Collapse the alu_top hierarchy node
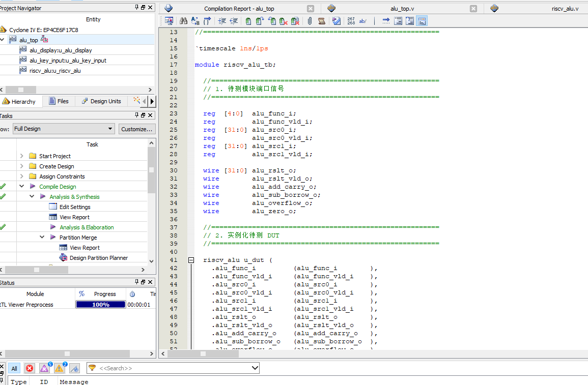This screenshot has height=385, width=588. pyautogui.click(x=2, y=40)
